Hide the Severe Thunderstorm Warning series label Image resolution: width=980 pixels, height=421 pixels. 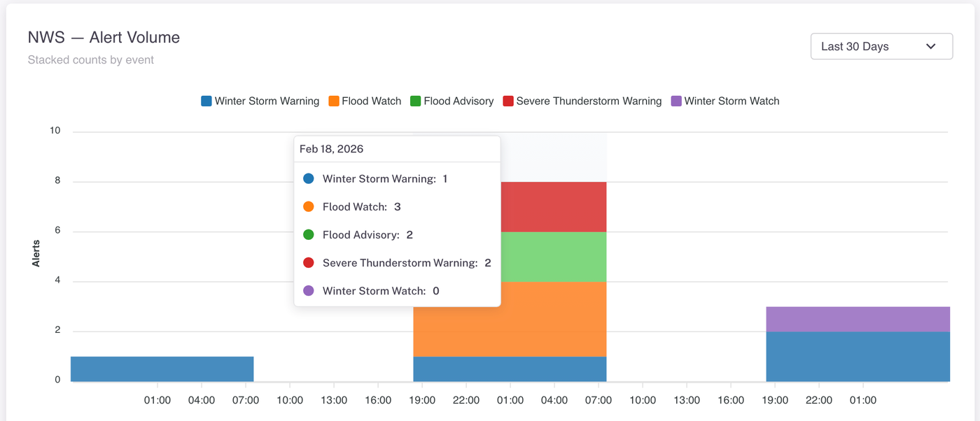pyautogui.click(x=589, y=101)
